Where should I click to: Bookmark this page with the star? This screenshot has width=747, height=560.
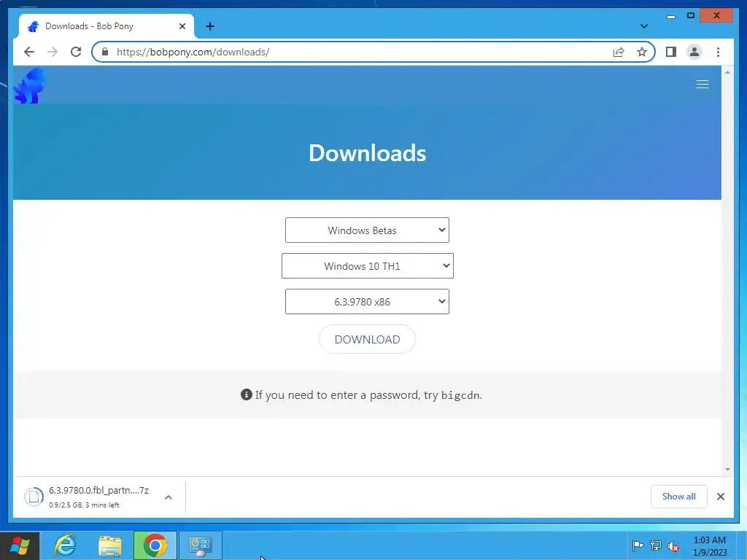coord(642,52)
